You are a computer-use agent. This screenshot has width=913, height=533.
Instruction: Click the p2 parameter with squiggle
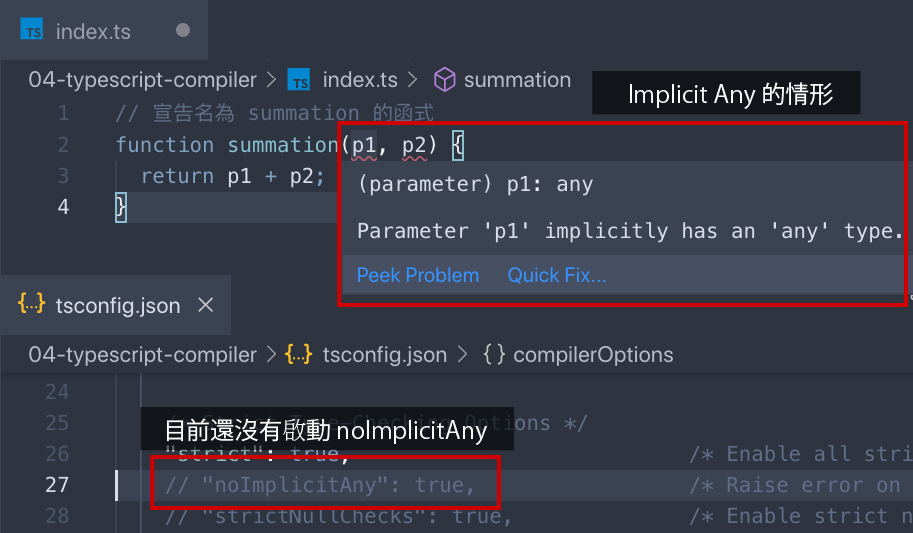coord(414,146)
